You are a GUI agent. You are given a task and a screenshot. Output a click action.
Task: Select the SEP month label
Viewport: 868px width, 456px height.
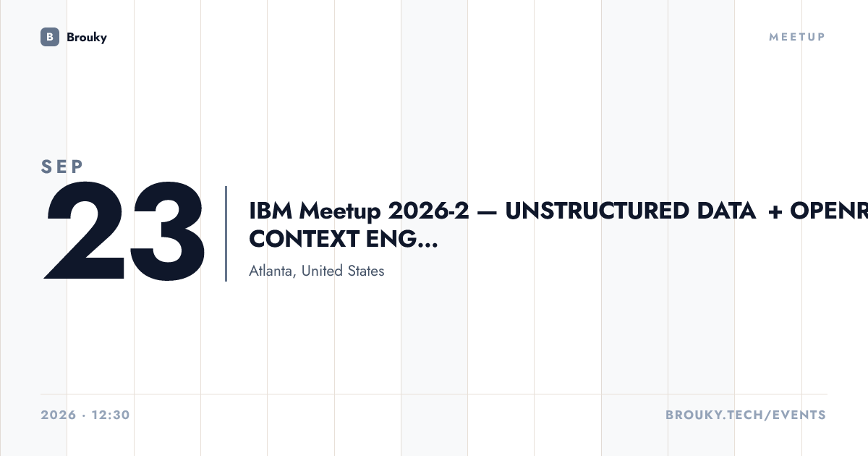click(x=63, y=166)
